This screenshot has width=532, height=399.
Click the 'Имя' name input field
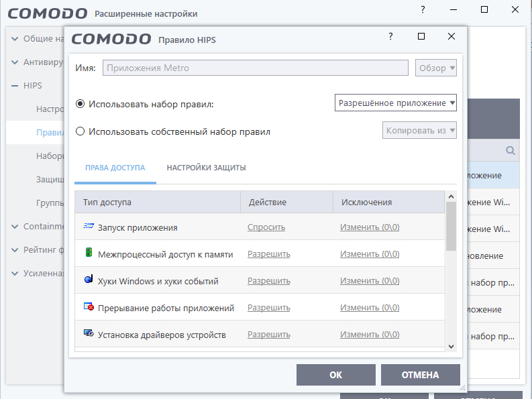[x=256, y=68]
